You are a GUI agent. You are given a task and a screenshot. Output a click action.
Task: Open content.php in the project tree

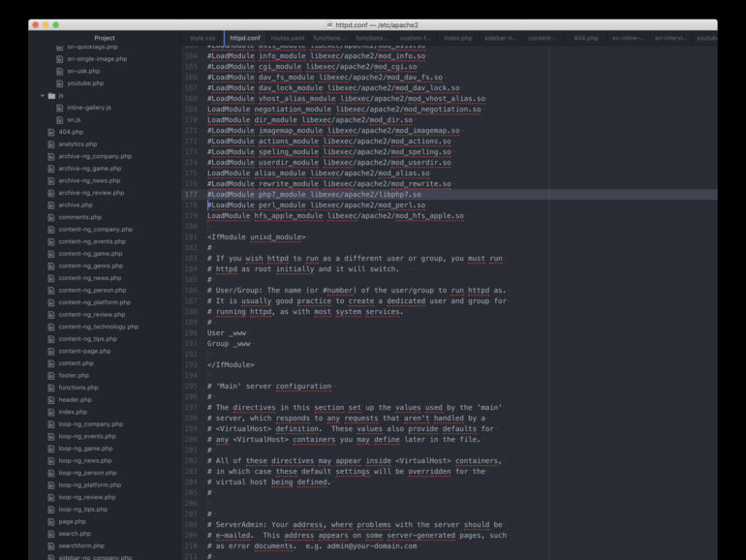(77, 363)
